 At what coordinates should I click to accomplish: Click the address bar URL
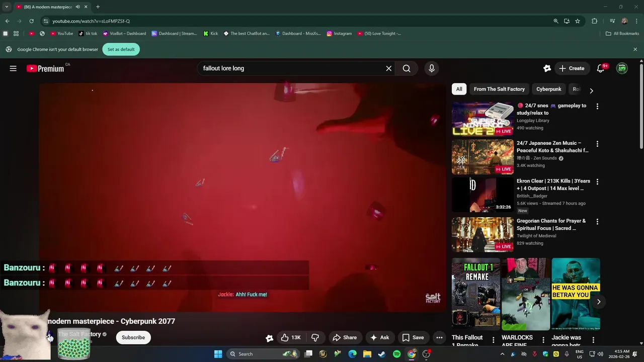91,21
